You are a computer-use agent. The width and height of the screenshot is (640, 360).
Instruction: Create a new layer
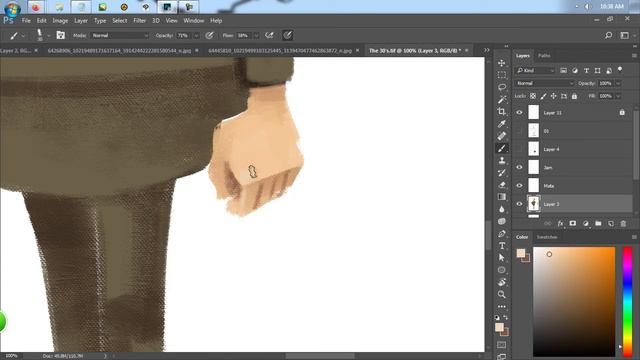tap(611, 224)
